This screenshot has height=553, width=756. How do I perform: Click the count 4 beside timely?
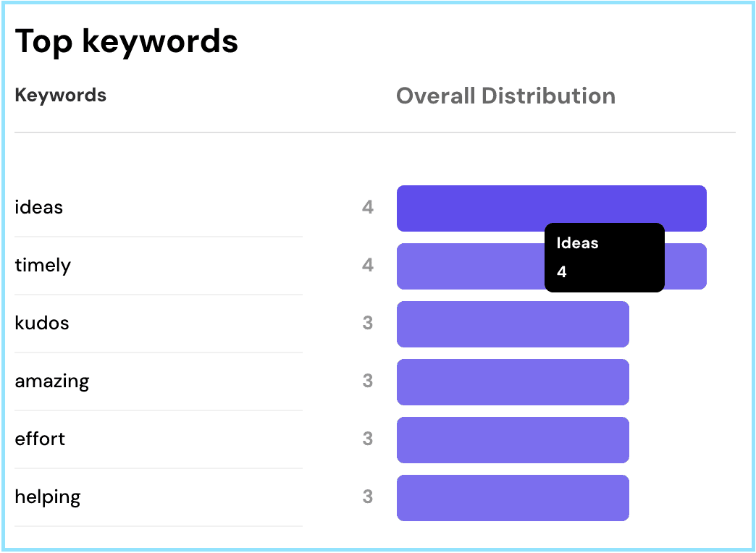pos(368,266)
